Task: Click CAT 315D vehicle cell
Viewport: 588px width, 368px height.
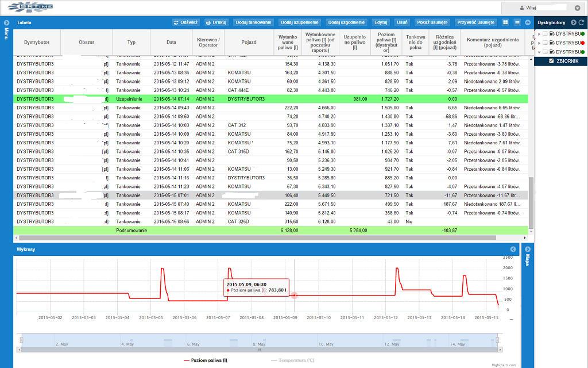Action: pyautogui.click(x=238, y=152)
